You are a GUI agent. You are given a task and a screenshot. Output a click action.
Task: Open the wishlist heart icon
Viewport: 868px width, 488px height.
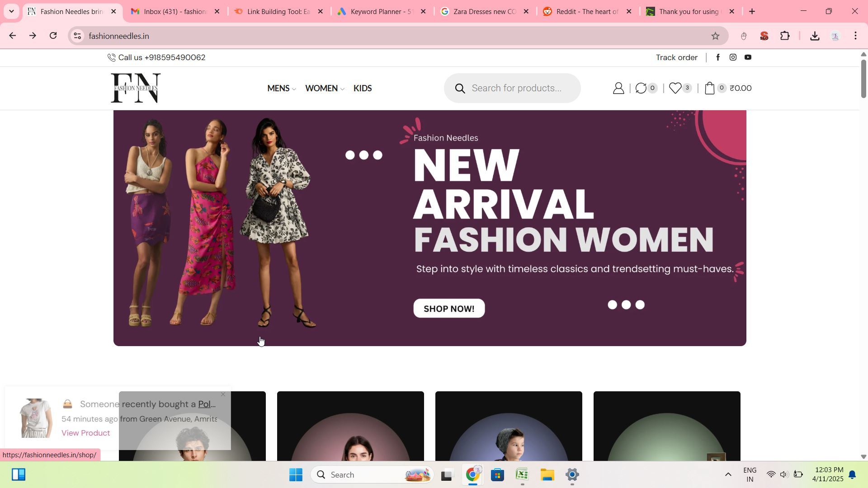(x=680, y=88)
